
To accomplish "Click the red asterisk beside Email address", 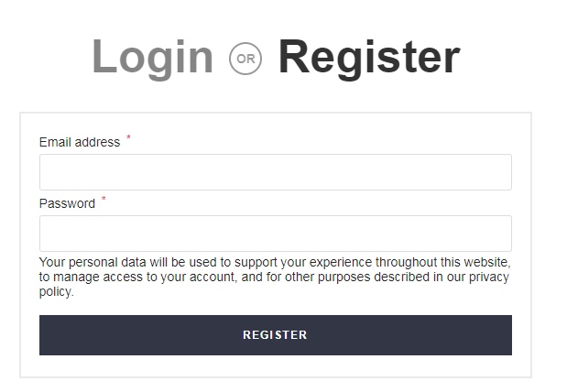I will [128, 137].
